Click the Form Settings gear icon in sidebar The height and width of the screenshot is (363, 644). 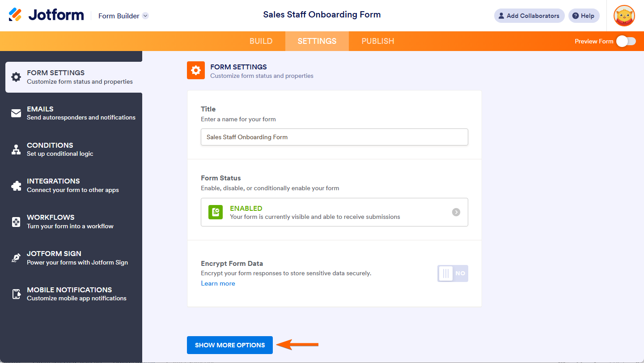[x=16, y=77]
